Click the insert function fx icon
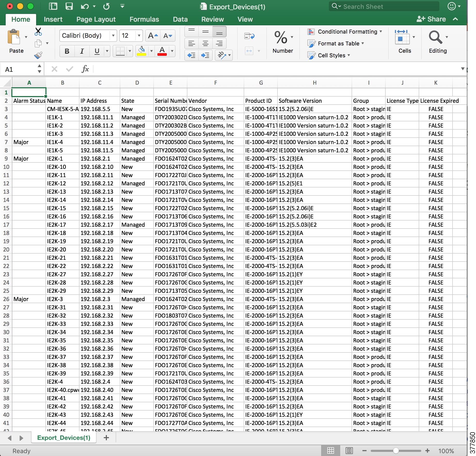This screenshot has width=476, height=456. click(x=85, y=69)
